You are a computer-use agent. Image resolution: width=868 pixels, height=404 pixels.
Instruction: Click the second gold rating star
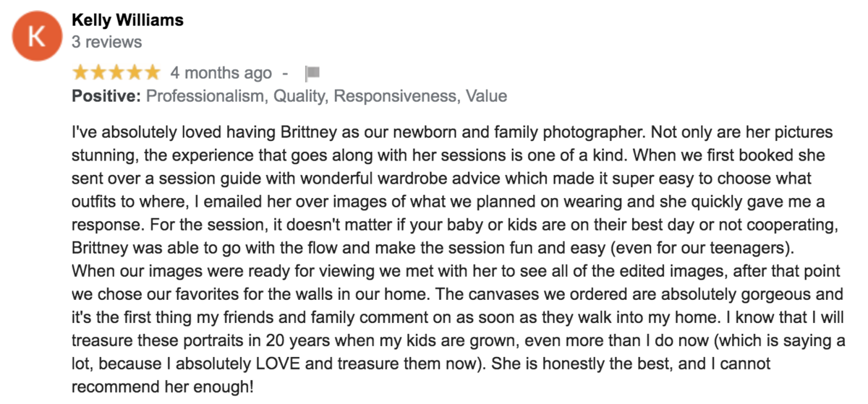[x=98, y=72]
